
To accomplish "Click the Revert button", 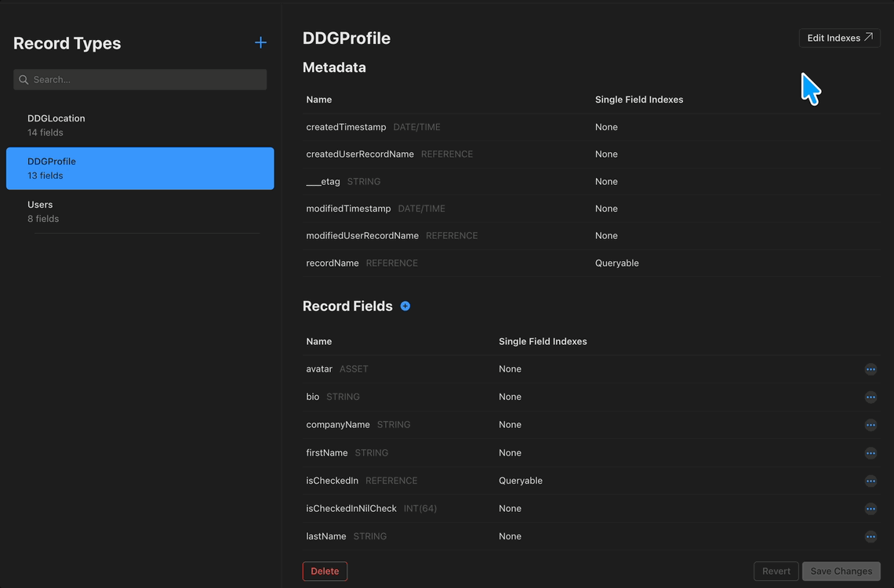I will pyautogui.click(x=776, y=571).
